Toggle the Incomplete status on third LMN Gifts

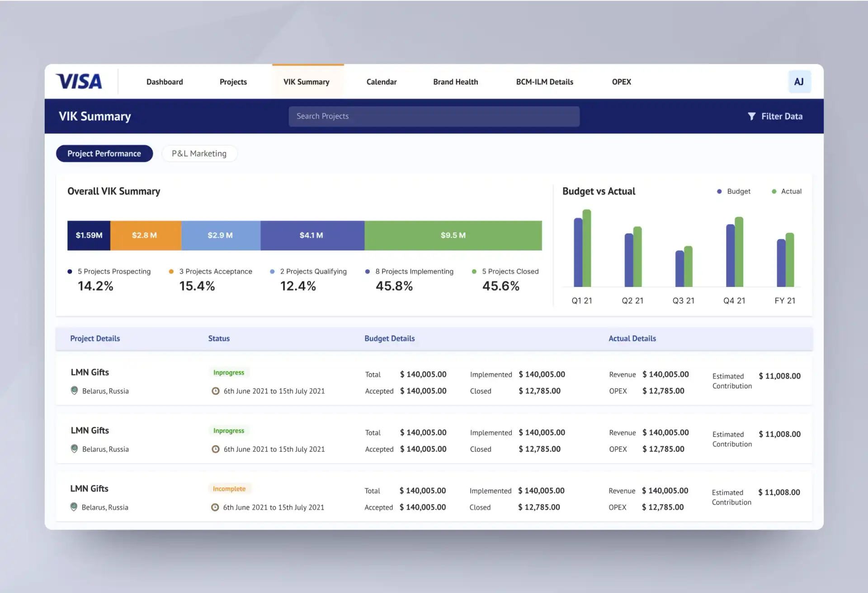click(230, 488)
